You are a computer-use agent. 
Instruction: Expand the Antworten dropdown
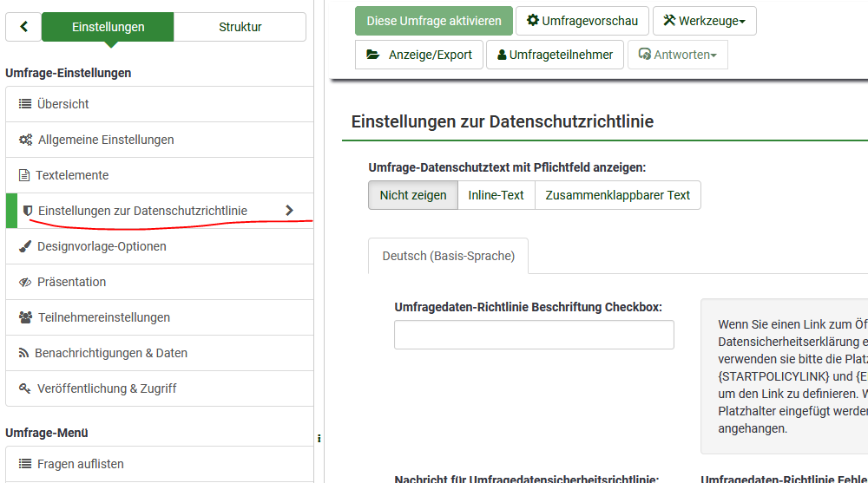pyautogui.click(x=677, y=55)
